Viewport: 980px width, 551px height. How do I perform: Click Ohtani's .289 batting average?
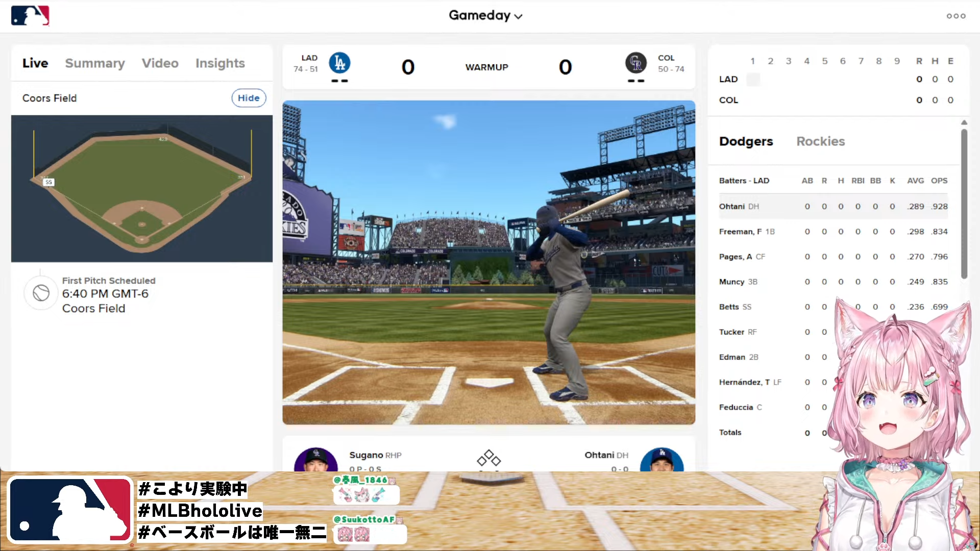point(916,207)
